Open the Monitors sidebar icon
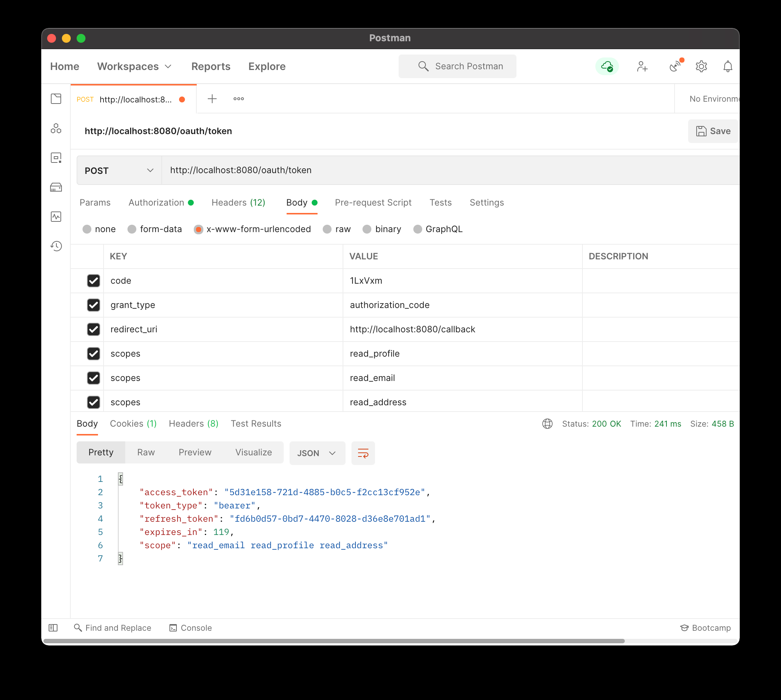 tap(56, 217)
